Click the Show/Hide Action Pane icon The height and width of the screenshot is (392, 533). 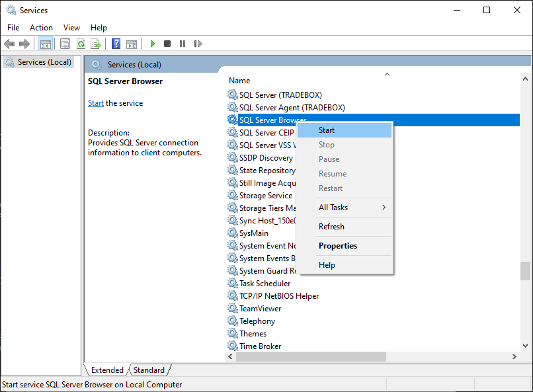click(x=132, y=44)
